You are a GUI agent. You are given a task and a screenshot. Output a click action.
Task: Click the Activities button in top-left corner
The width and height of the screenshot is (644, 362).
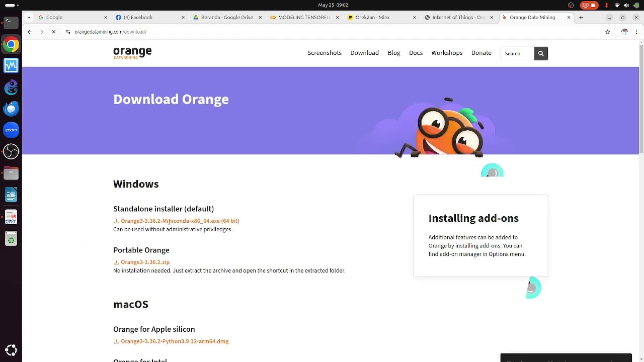[11, 5]
